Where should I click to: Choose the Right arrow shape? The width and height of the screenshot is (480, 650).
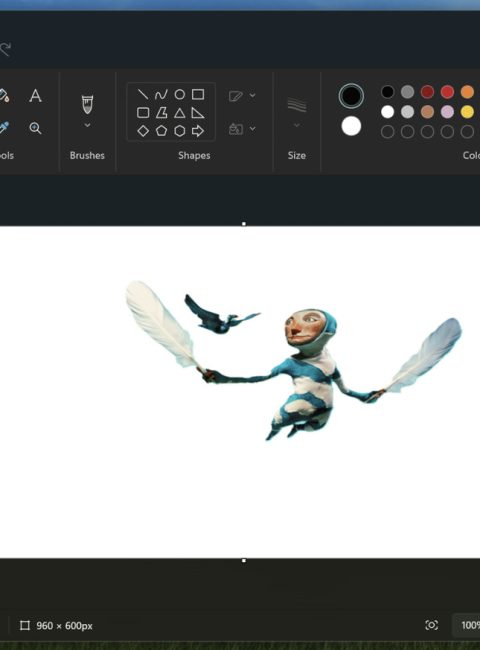pyautogui.click(x=198, y=131)
